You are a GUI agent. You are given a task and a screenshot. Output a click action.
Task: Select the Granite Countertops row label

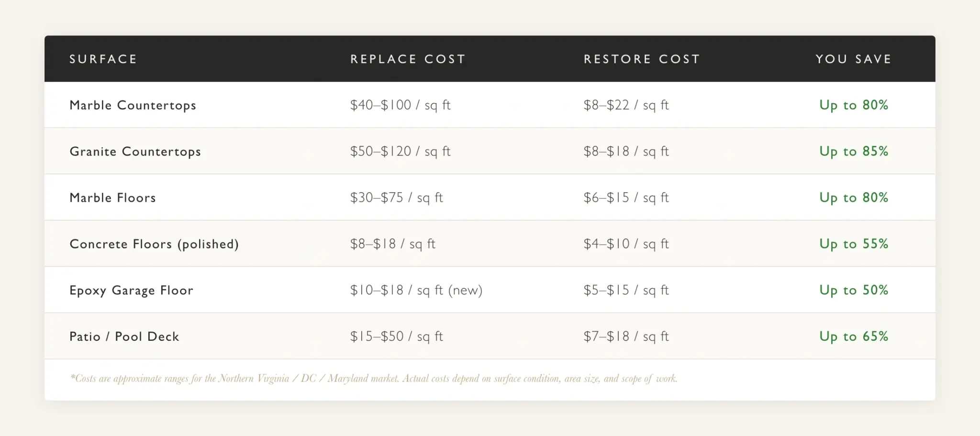pyautogui.click(x=135, y=152)
